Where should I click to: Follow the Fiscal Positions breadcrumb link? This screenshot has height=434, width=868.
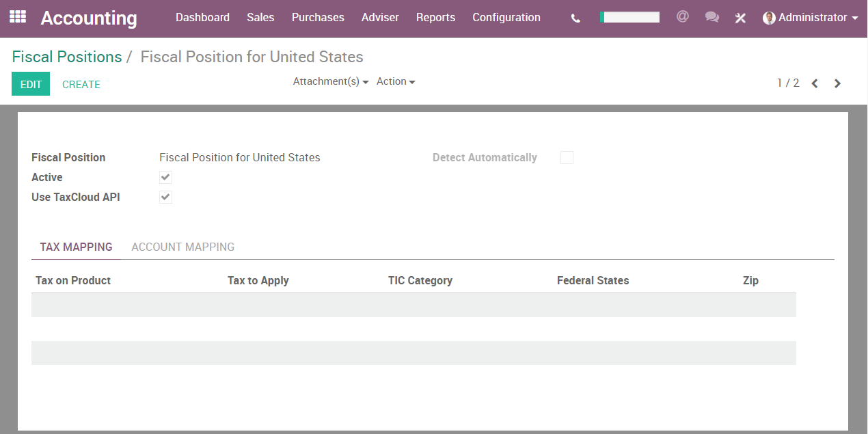[66, 57]
